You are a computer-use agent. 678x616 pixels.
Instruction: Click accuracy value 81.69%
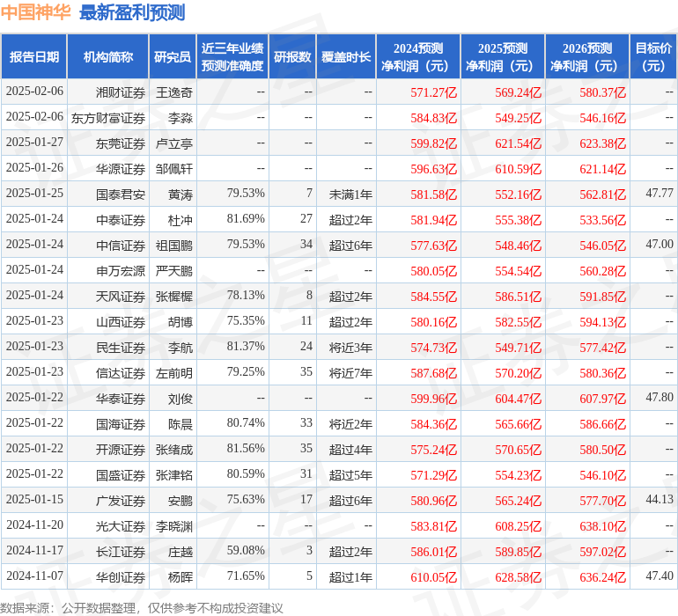(246, 218)
